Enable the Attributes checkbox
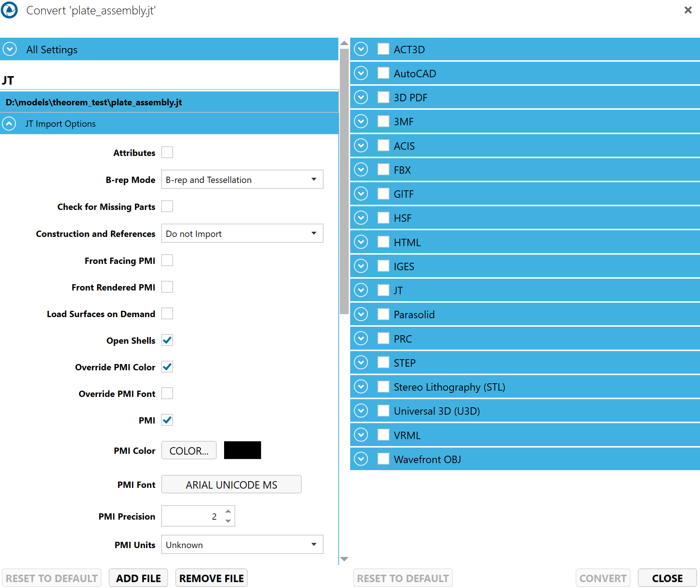 pyautogui.click(x=167, y=152)
